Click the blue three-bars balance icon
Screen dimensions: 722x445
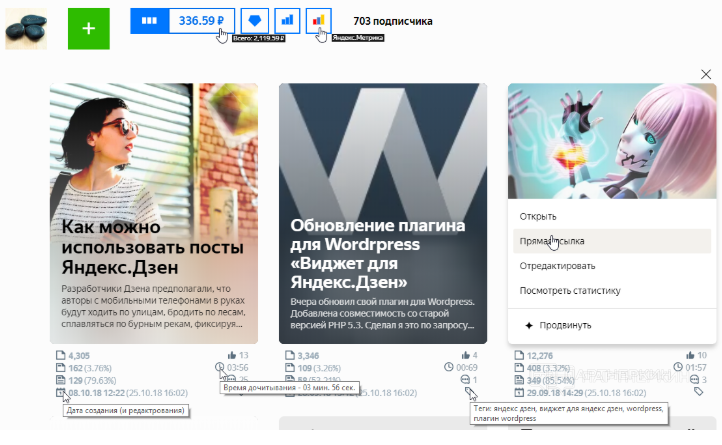149,21
